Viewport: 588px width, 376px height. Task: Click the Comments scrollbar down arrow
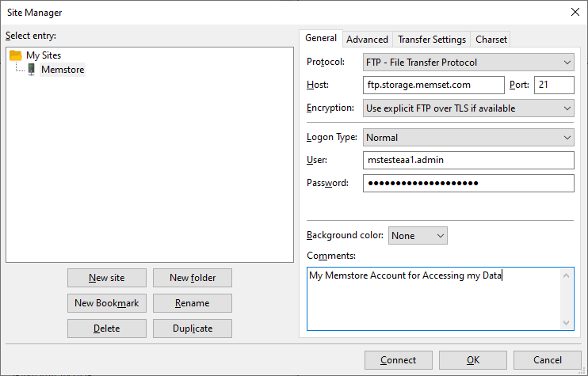click(567, 323)
